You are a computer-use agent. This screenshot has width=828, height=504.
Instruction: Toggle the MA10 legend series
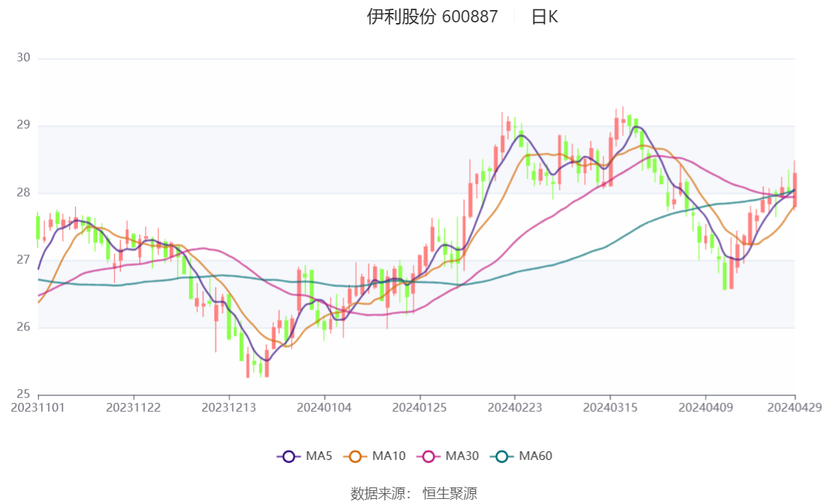(374, 456)
